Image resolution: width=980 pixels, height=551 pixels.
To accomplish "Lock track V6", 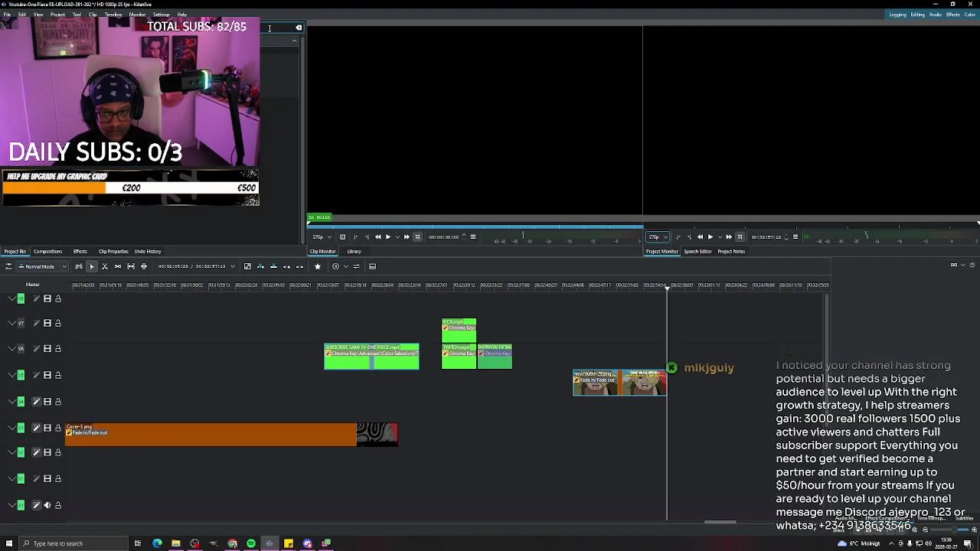I will 57,349.
